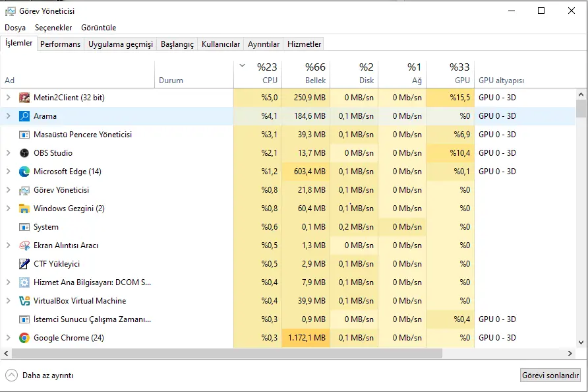Expand the Google Chrome (24) group
Viewport: 588px width, 392px height.
tap(9, 338)
